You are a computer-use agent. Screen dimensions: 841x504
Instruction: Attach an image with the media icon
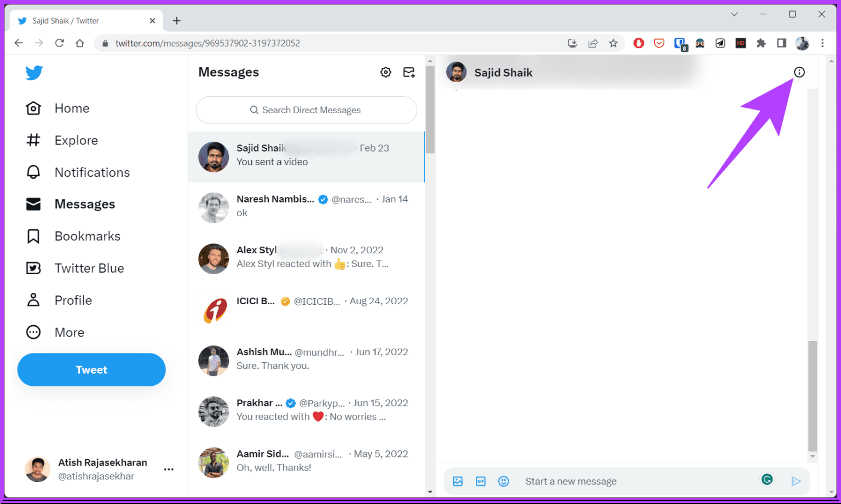pyautogui.click(x=458, y=482)
